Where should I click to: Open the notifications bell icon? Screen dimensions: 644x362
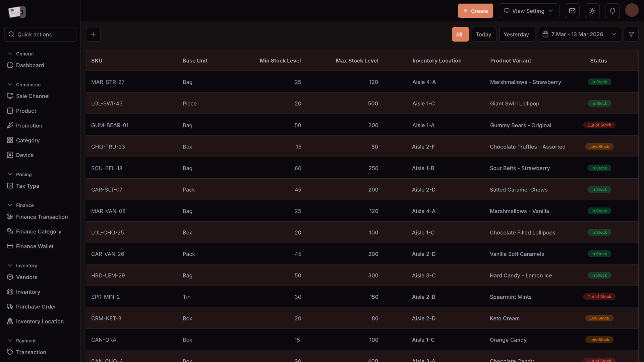[612, 11]
